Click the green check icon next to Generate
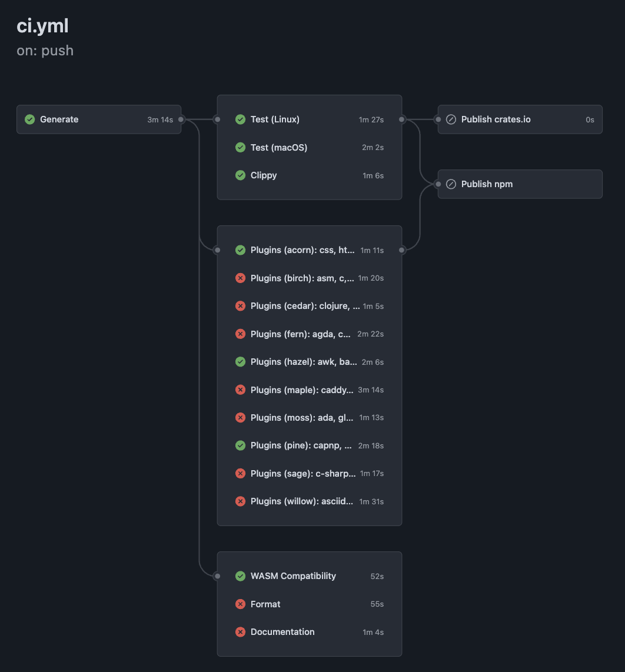The image size is (625, 672). [29, 119]
